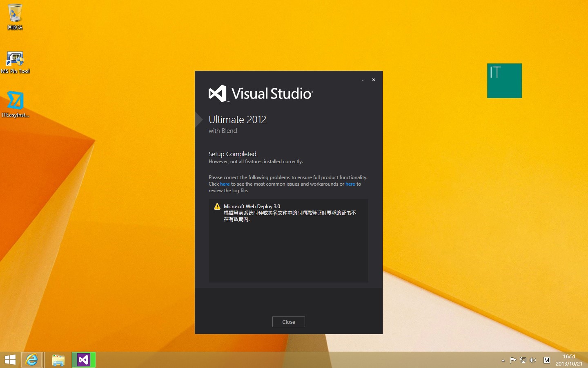
Task: Select the ITEasyInst desktop shortcut
Action: (x=15, y=104)
